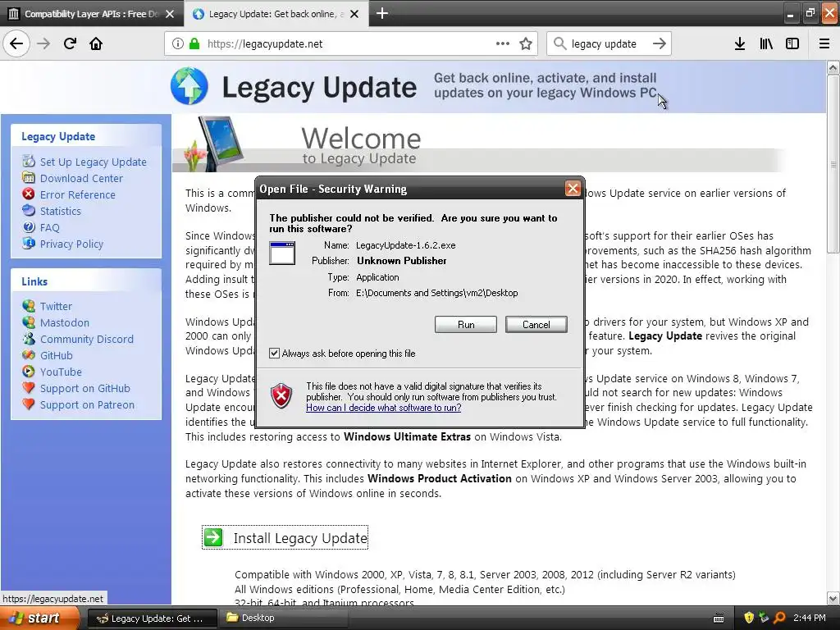The image size is (840, 630).
Task: Toggle the sidebar view
Action: 792,43
